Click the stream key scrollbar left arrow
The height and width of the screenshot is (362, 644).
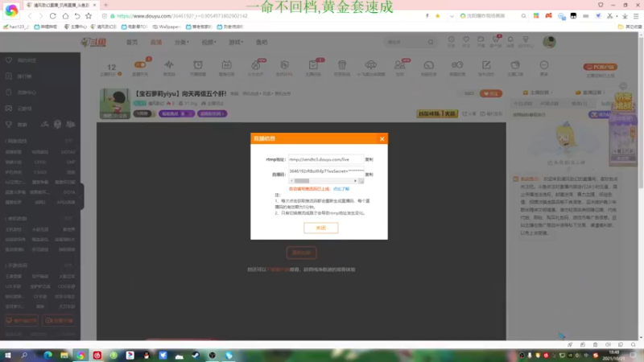point(291,181)
